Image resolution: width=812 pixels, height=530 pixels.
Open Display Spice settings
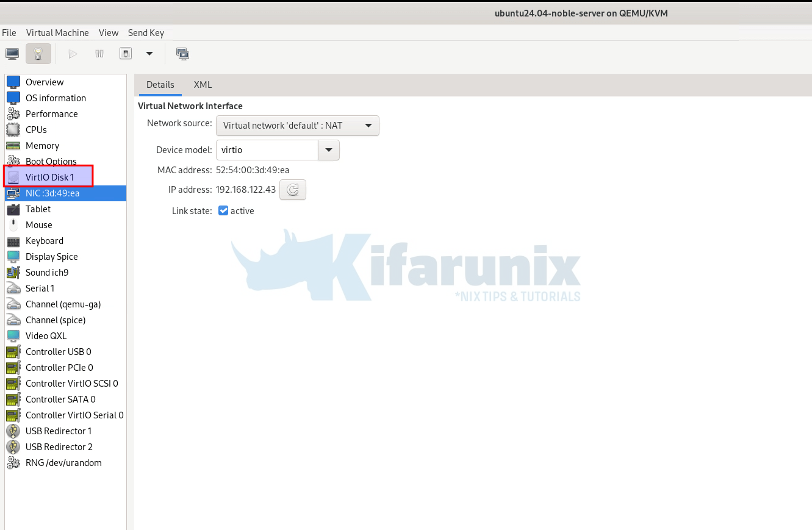click(x=66, y=257)
